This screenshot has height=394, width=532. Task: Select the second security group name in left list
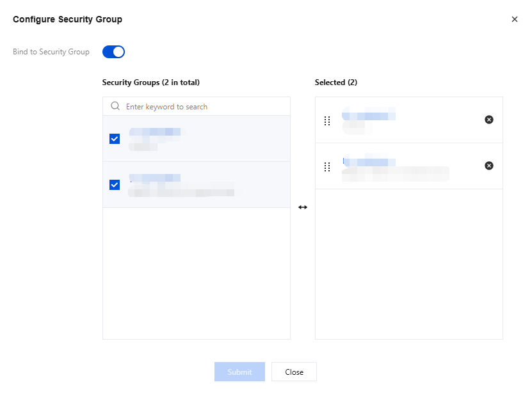point(154,178)
